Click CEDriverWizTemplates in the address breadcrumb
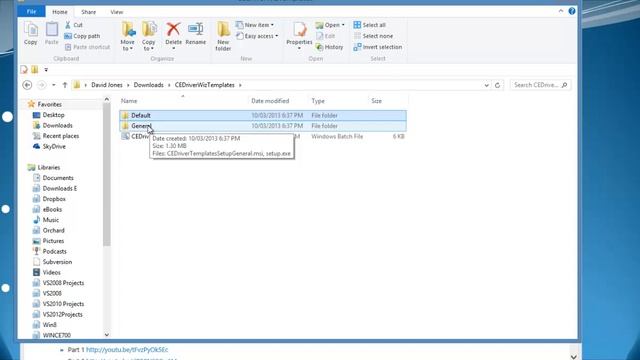This screenshot has width=640, height=360. [205, 85]
